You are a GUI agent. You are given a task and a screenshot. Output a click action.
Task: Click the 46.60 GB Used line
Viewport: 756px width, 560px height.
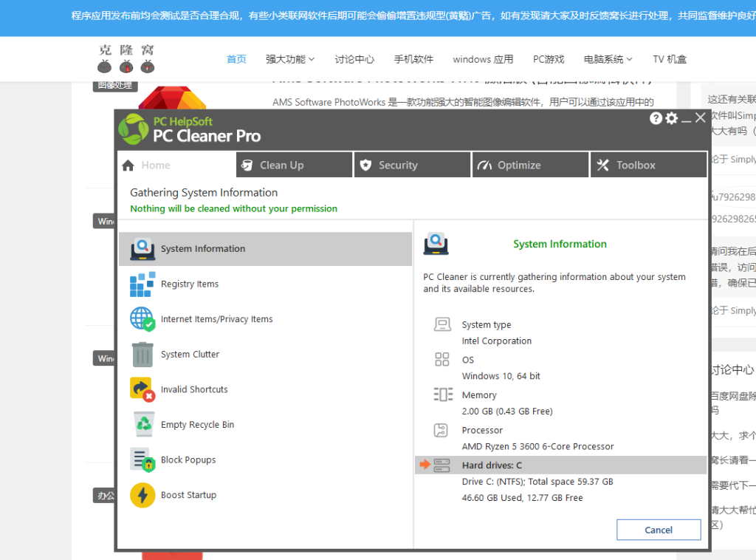click(522, 498)
